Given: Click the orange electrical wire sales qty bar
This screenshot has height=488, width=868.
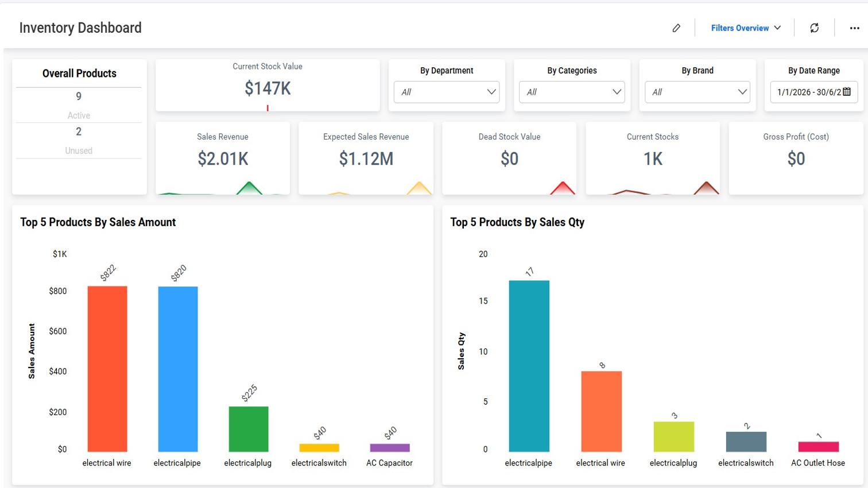Looking at the screenshot, I should coord(602,412).
